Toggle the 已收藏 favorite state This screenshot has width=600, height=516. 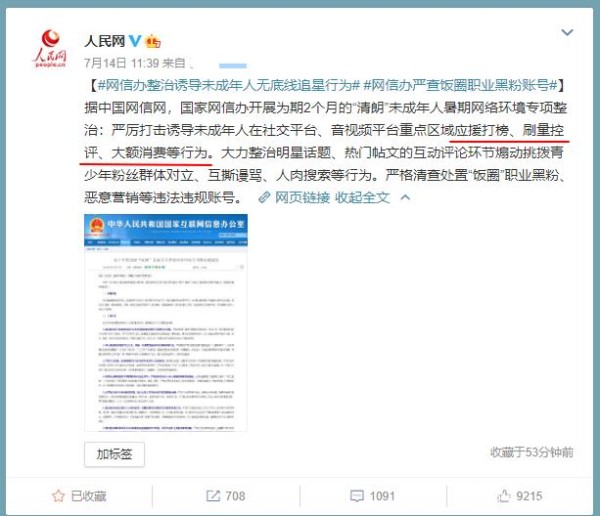pyautogui.click(x=79, y=496)
